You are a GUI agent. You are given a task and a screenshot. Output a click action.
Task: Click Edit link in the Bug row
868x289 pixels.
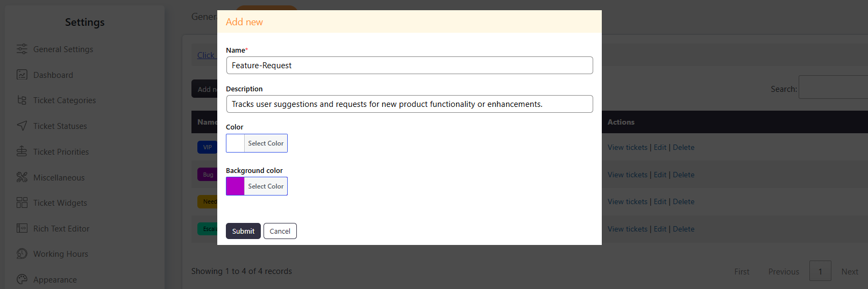tap(660, 175)
